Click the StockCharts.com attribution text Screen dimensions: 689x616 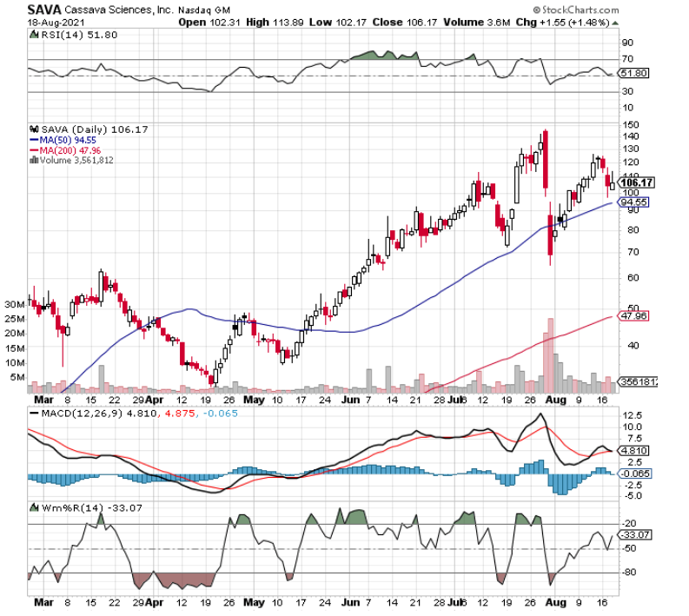(576, 10)
